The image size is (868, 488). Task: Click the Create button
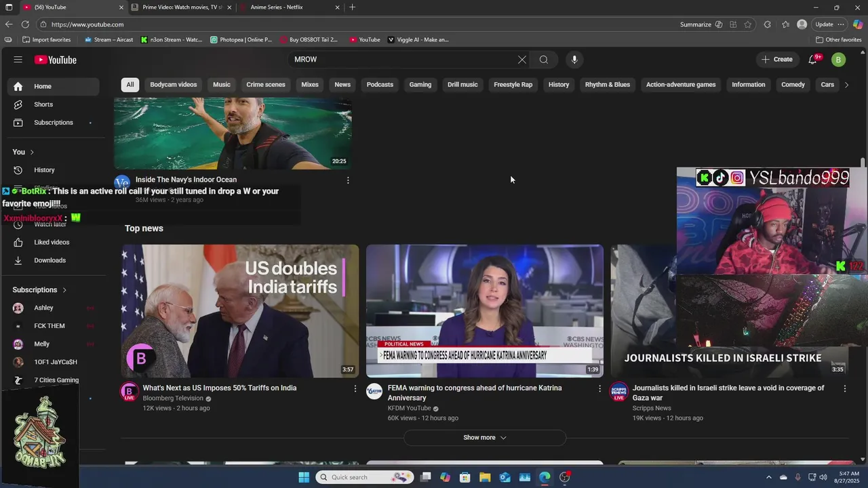click(777, 60)
